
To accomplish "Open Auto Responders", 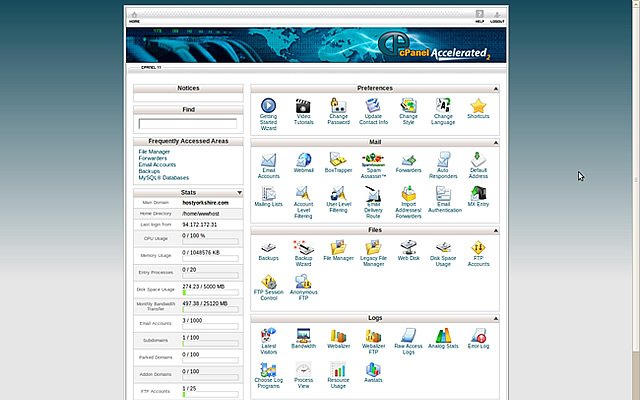I will (443, 166).
